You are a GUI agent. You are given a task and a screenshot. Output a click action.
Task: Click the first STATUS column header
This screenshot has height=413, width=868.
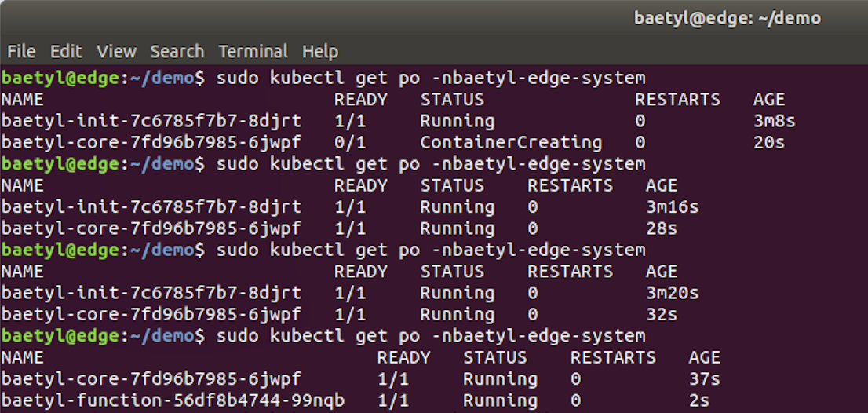tap(452, 100)
